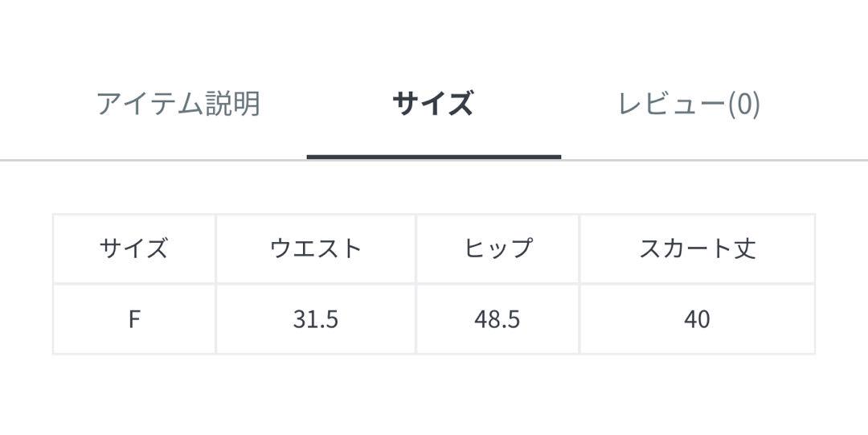The height and width of the screenshot is (435, 868).
Task: Click the dark underline below サイズ tab
Action: (434, 157)
